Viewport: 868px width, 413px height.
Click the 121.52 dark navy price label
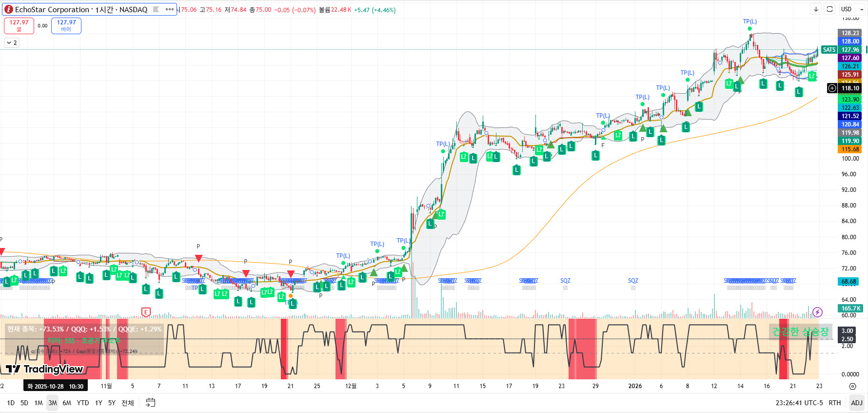click(x=850, y=116)
